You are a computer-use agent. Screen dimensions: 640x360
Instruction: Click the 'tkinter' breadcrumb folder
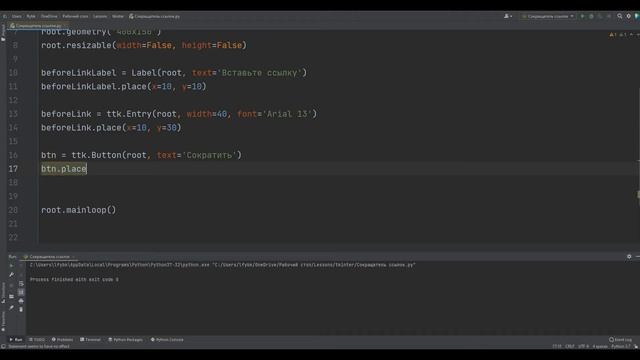click(118, 16)
